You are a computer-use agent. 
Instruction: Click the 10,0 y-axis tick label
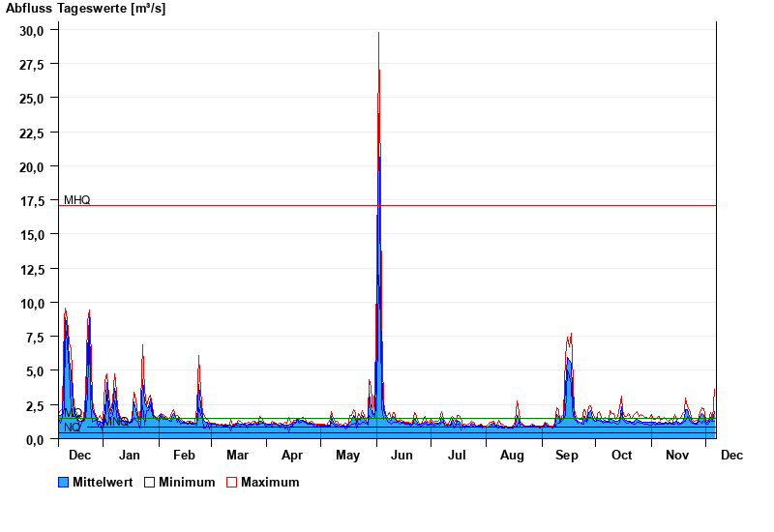pyautogui.click(x=32, y=304)
